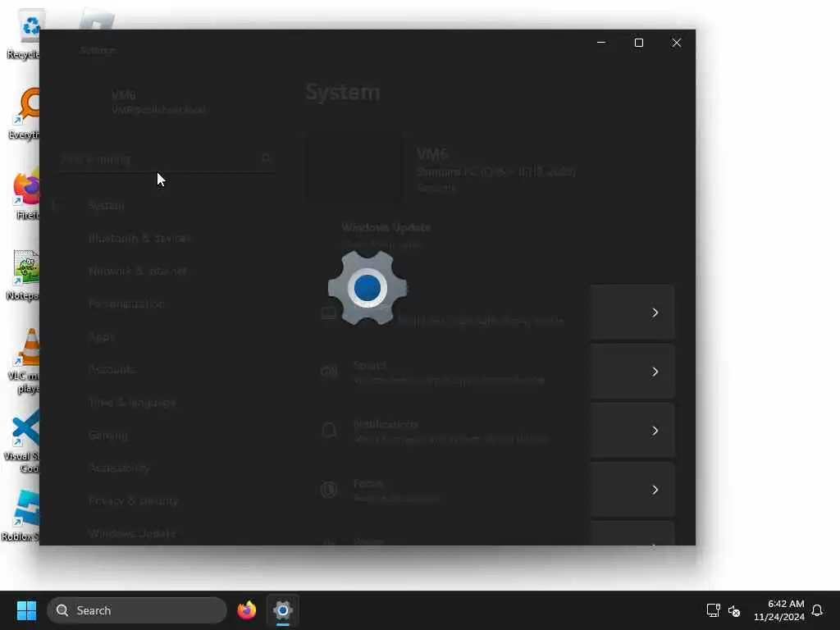Click the 'Find a setting' search field
The width and height of the screenshot is (840, 630).
[167, 159]
